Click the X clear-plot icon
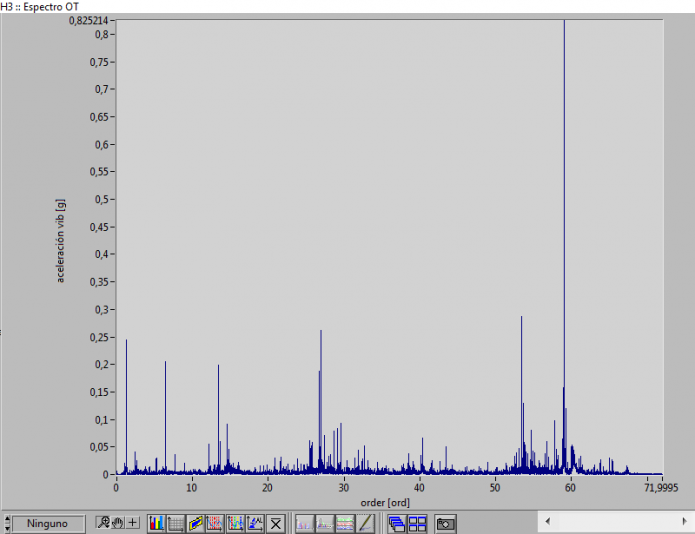The height and width of the screenshot is (534, 695). tap(276, 524)
